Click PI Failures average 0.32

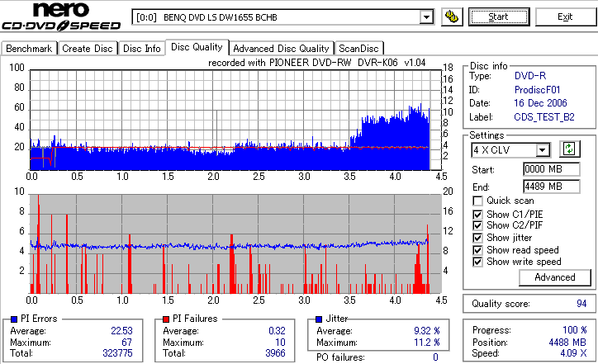(x=277, y=331)
